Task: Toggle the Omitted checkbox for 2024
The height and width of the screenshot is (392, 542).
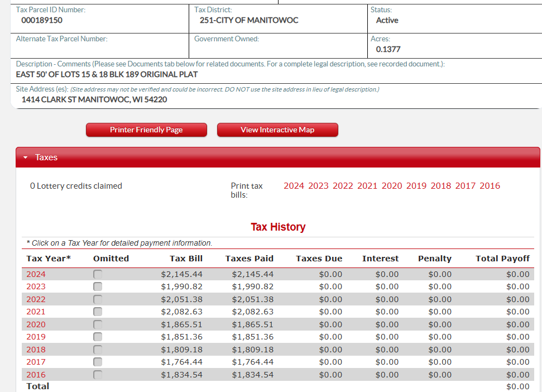Action: 98,274
